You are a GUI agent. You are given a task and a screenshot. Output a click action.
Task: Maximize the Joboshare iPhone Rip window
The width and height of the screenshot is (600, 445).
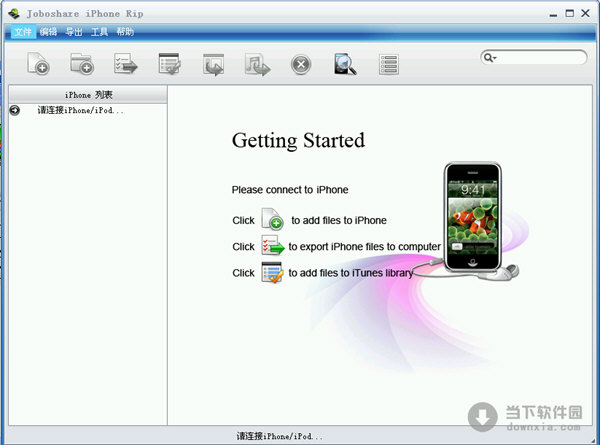[x=570, y=13]
